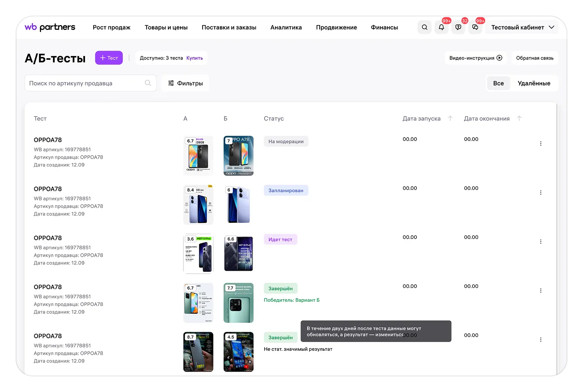Open variant Б thumbnail rated 6
Image resolution: width=583 pixels, height=392 pixels.
click(239, 205)
